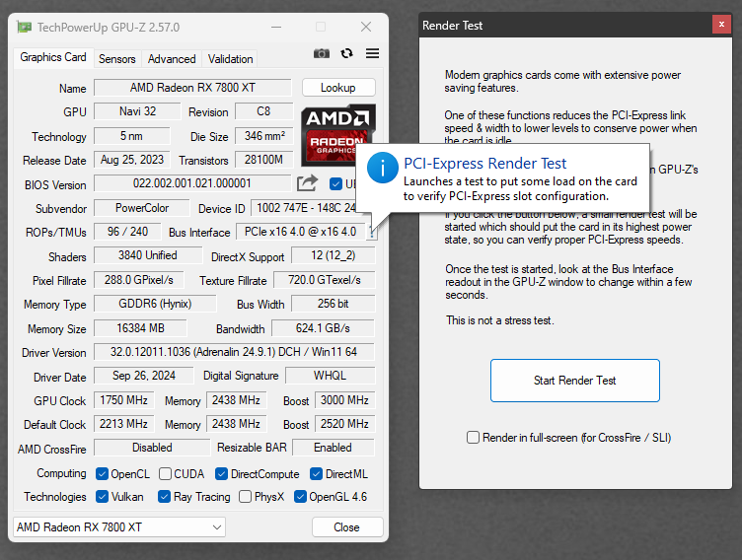Click the Name field AMD Radeon RX 7800 XT
The width and height of the screenshot is (742, 560).
pos(192,88)
